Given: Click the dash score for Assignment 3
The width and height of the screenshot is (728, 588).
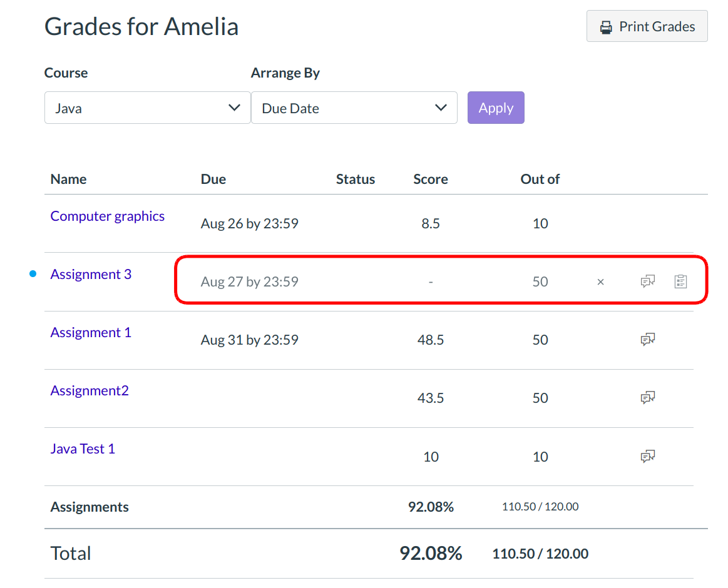Looking at the screenshot, I should pos(431,282).
